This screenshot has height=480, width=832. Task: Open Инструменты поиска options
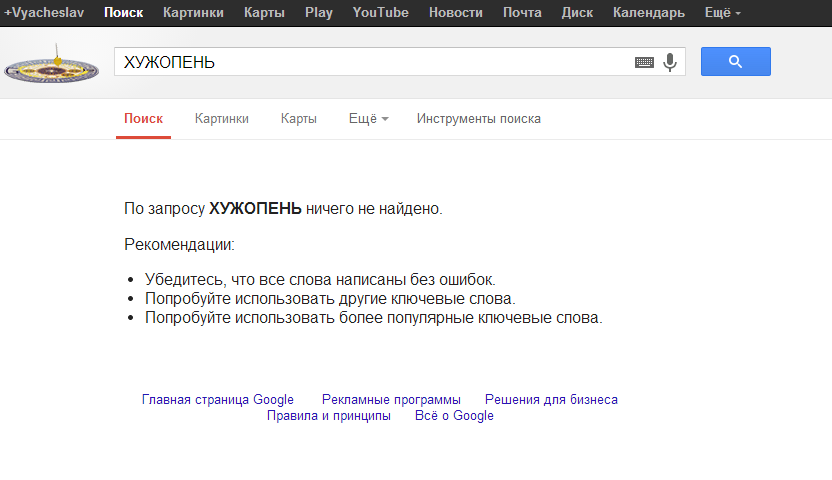478,118
